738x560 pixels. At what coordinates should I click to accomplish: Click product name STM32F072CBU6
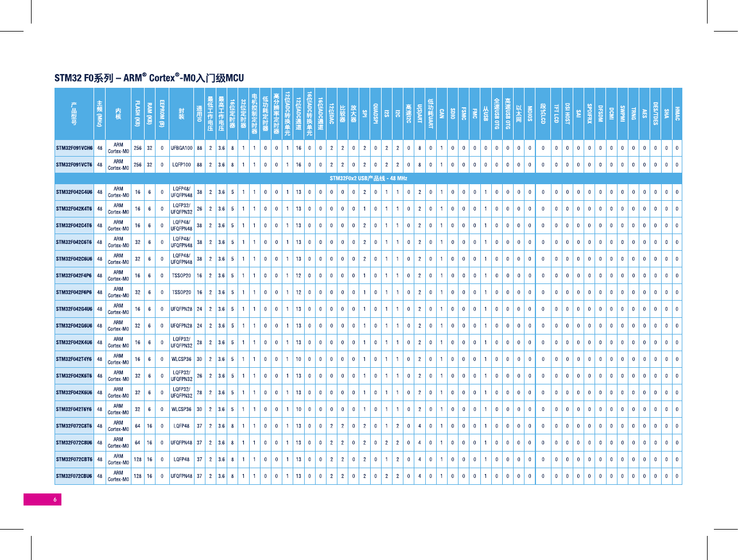[74, 476]
